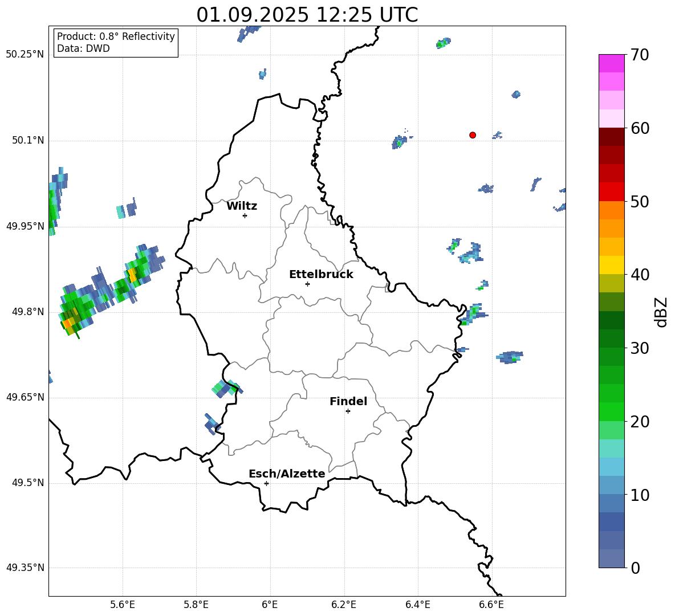Click the yellow colorbar segment above 40

611,265
